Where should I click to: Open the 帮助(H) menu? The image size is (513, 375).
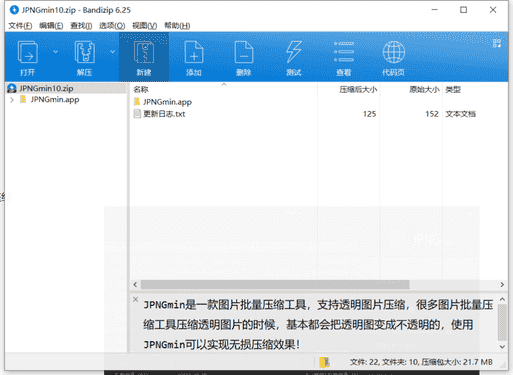(177, 26)
